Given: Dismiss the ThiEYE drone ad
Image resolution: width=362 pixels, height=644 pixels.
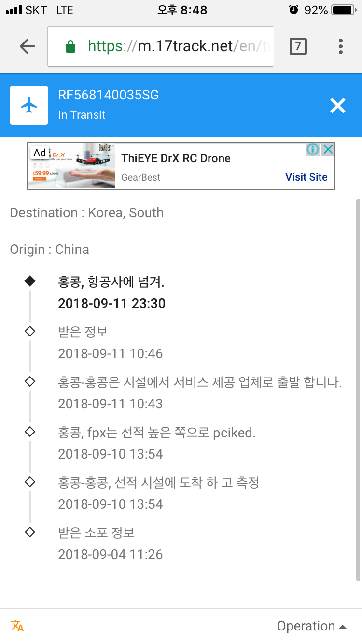Looking at the screenshot, I should pos(328,150).
